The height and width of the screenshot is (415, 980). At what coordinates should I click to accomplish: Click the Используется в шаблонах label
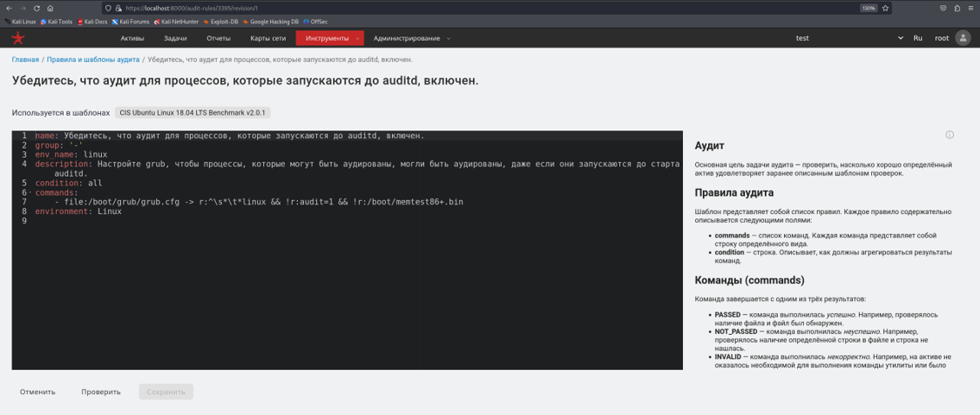click(61, 113)
